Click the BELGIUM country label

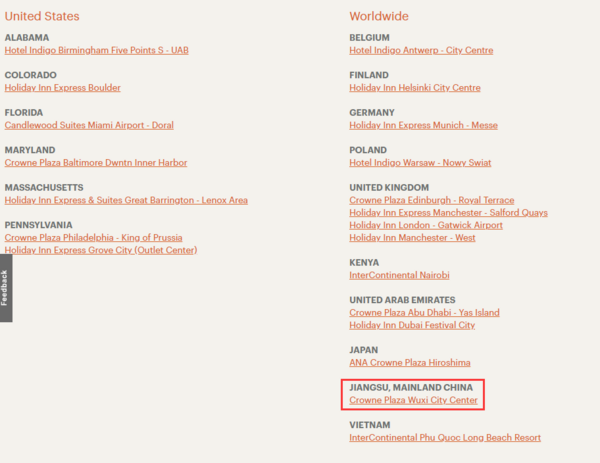pos(369,37)
